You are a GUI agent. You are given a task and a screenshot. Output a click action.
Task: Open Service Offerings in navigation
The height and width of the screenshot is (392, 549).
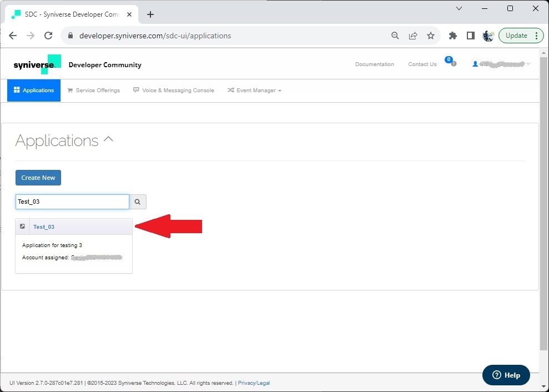[x=93, y=90]
